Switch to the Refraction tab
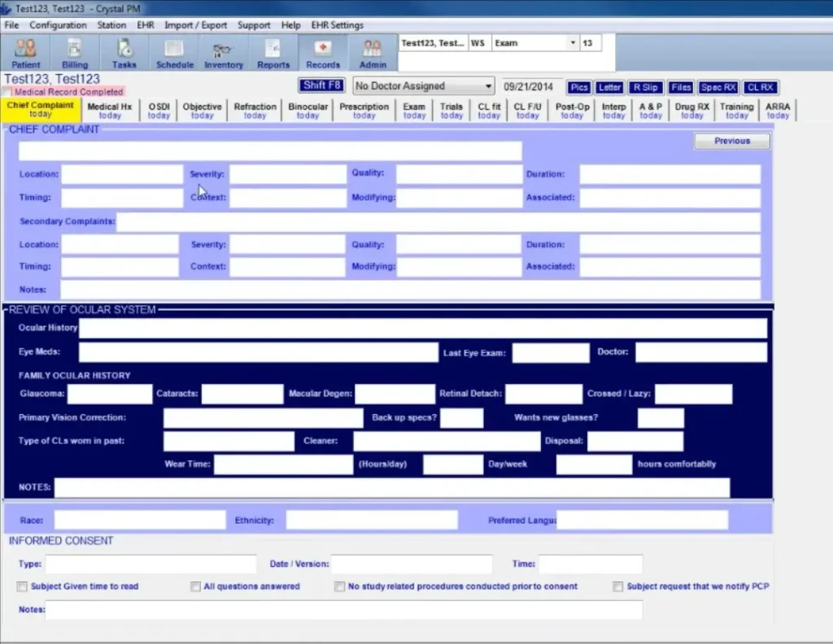 [x=255, y=111]
